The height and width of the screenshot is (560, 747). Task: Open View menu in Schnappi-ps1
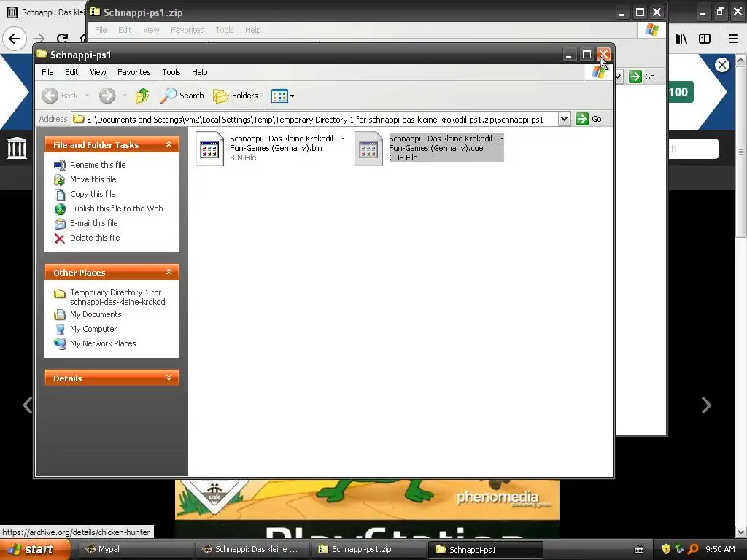tap(98, 72)
